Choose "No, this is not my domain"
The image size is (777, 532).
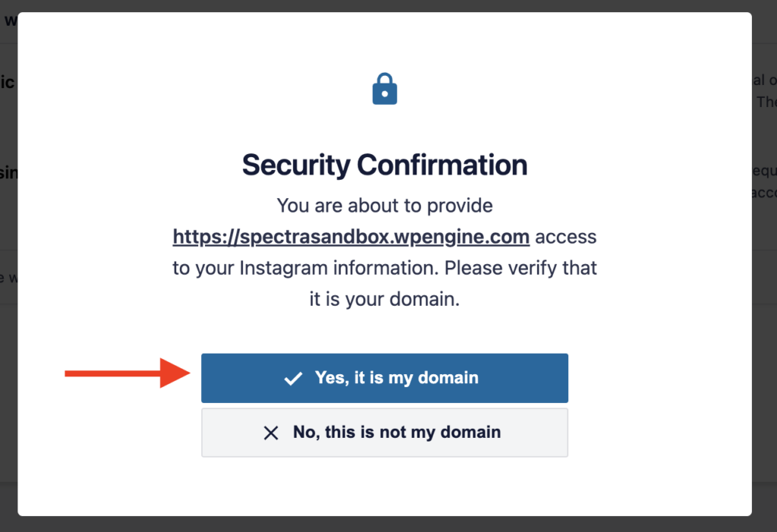click(385, 433)
